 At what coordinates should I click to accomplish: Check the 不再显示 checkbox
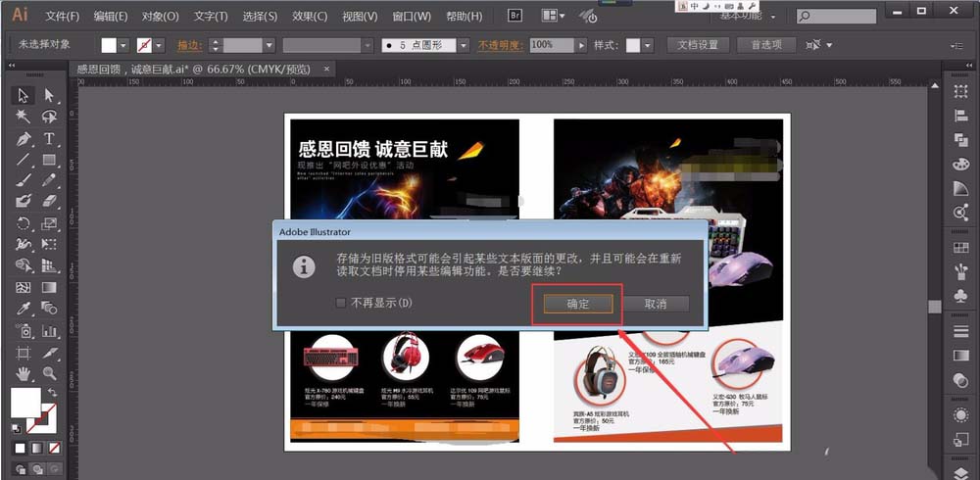click(341, 303)
